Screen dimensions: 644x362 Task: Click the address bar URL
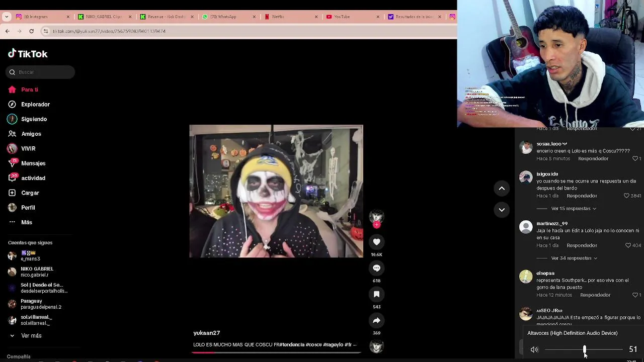pos(109,31)
